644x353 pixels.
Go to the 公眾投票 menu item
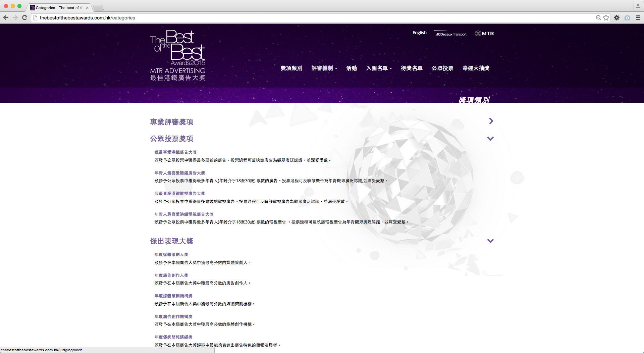(442, 68)
